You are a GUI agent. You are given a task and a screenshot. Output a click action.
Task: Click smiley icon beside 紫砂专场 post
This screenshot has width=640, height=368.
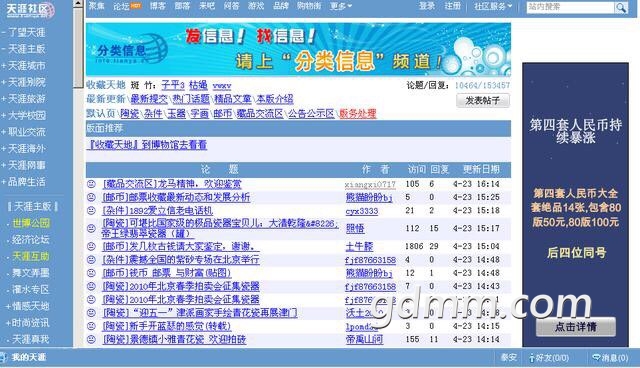click(x=91, y=259)
